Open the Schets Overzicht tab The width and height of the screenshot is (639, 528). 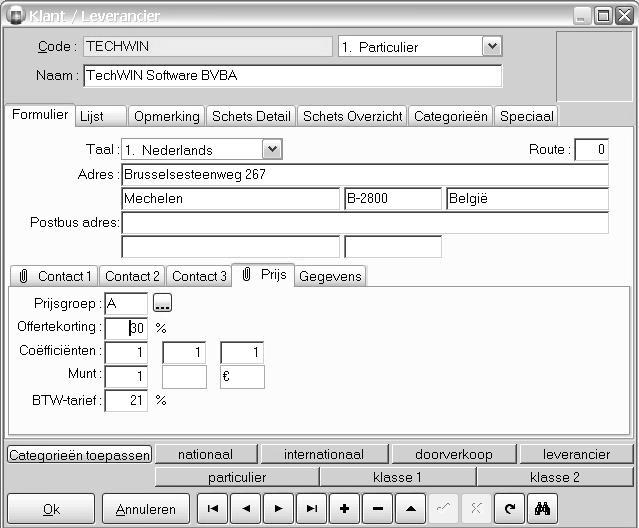(353, 117)
